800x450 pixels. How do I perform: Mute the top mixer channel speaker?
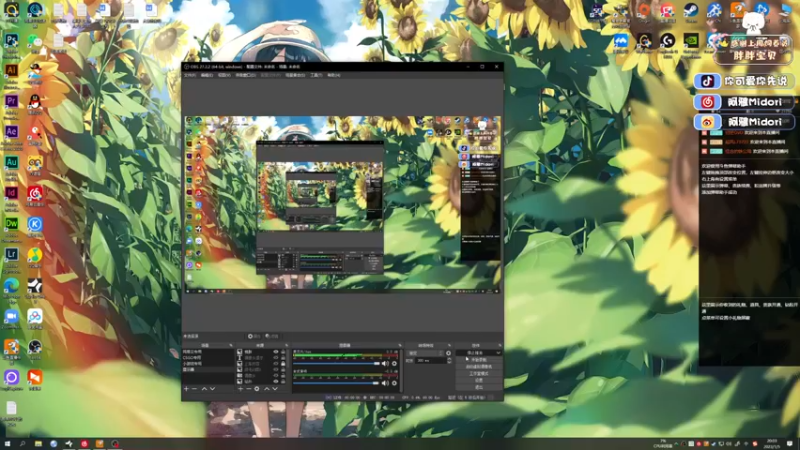click(x=385, y=363)
